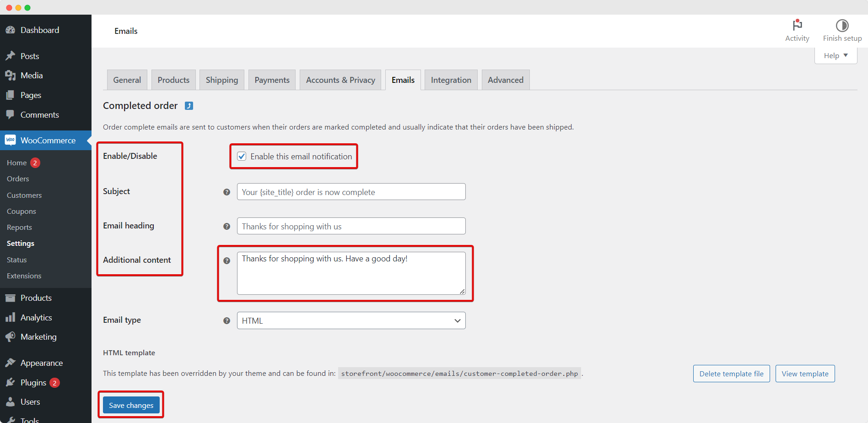
Task: Click the Completed order heading
Action: [140, 106]
